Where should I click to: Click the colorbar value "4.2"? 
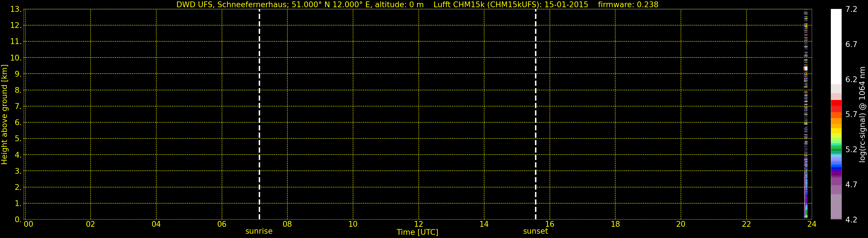pyautogui.click(x=851, y=220)
